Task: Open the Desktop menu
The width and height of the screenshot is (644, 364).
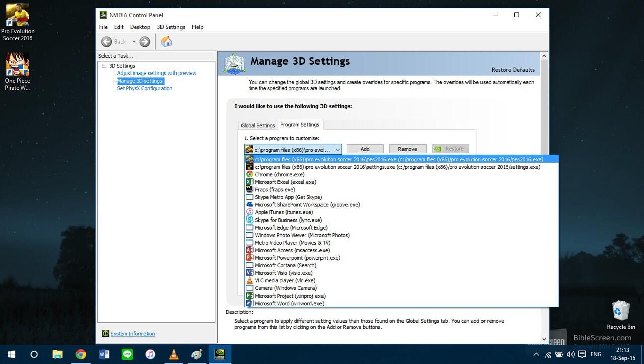Action: click(x=140, y=27)
